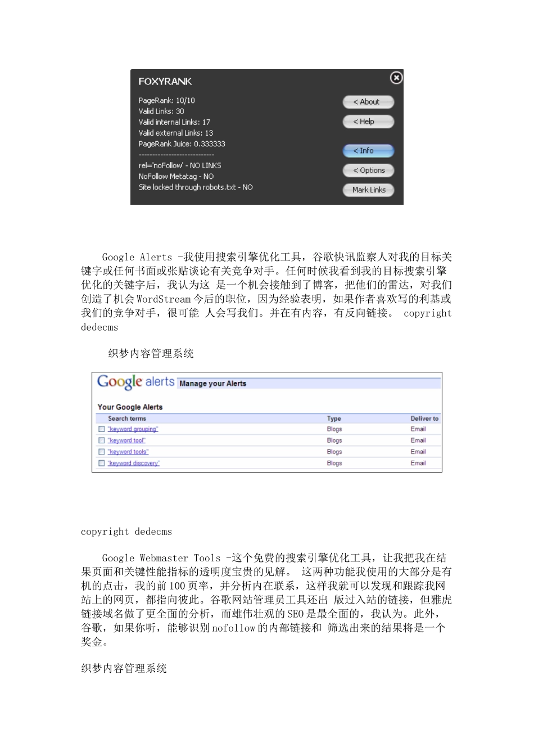Click the "Valid external Links: 13" line

click(176, 133)
